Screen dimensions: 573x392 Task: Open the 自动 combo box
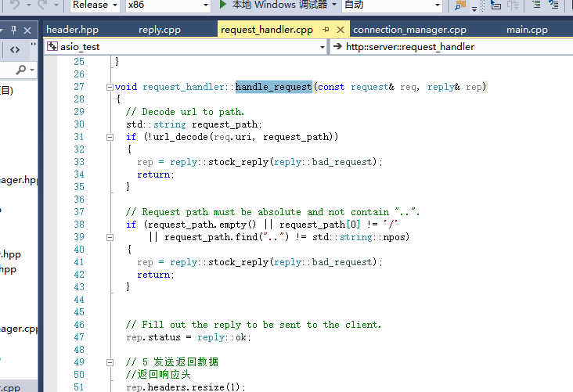coord(392,5)
